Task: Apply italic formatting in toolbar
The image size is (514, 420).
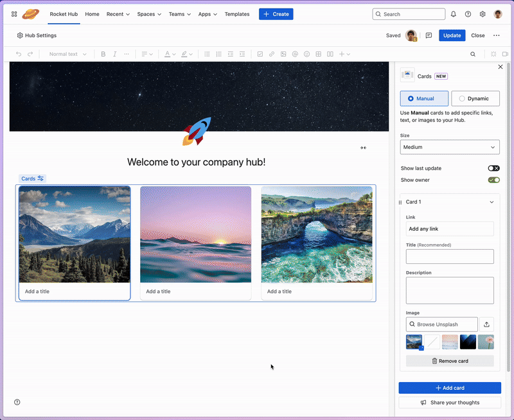Action: click(x=115, y=54)
